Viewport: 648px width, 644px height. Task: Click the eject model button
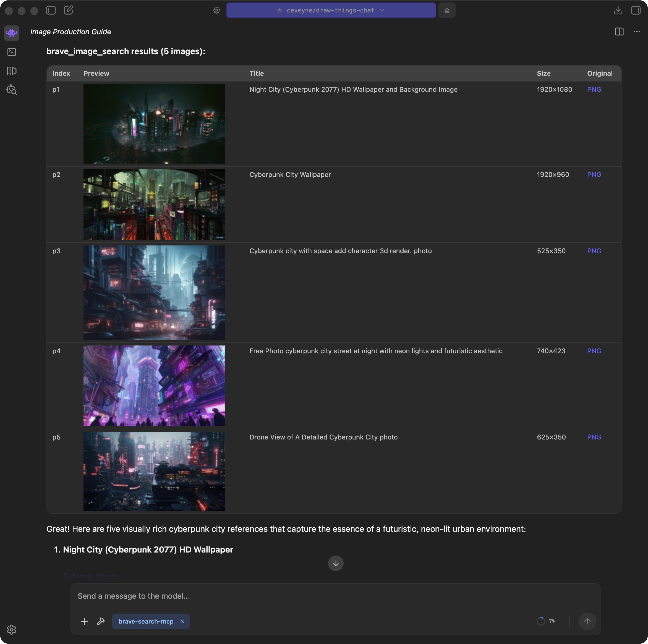(x=447, y=11)
